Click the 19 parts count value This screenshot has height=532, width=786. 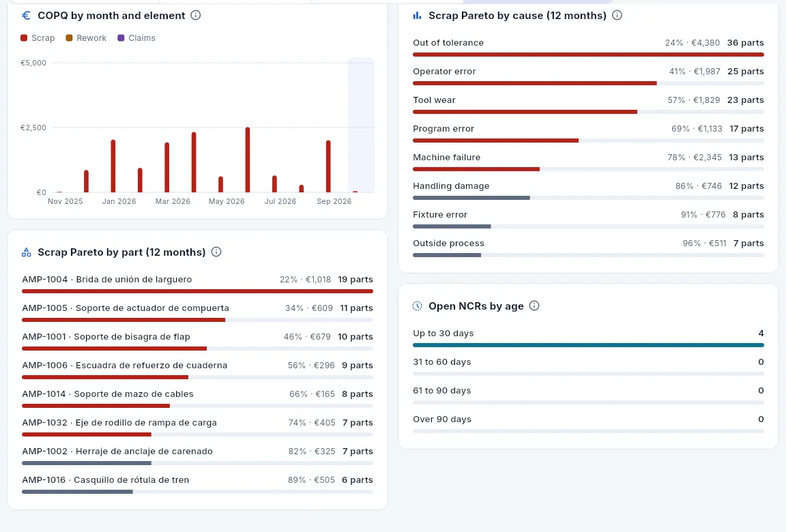355,280
